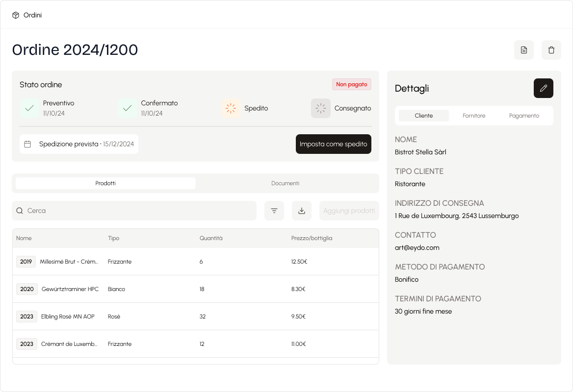Click the Spedito pending spinner icon

coord(231,108)
